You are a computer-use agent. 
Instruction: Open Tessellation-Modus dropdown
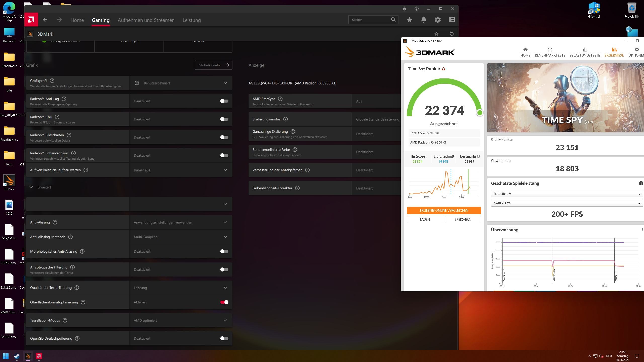tap(181, 320)
